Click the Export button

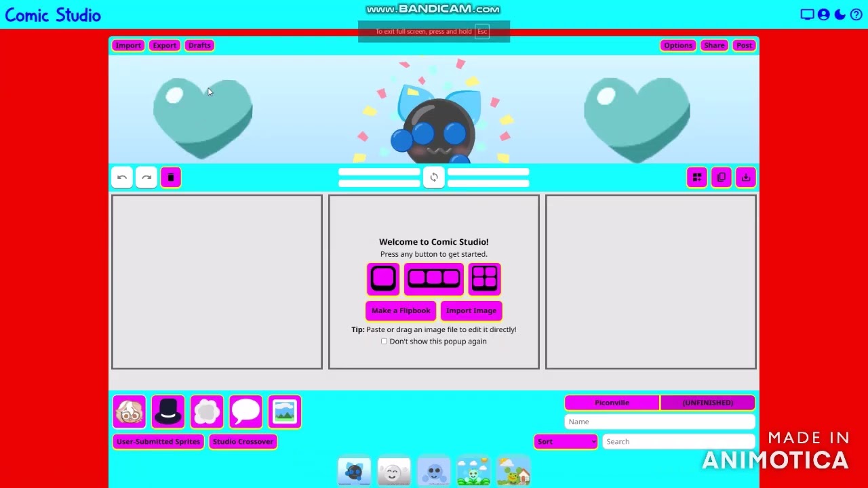pos(164,45)
